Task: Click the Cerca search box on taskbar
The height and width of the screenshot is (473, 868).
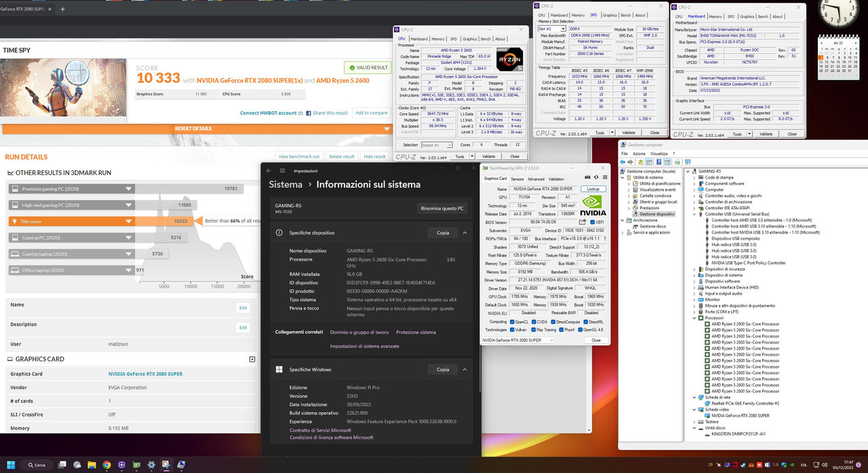Action: pos(36,465)
